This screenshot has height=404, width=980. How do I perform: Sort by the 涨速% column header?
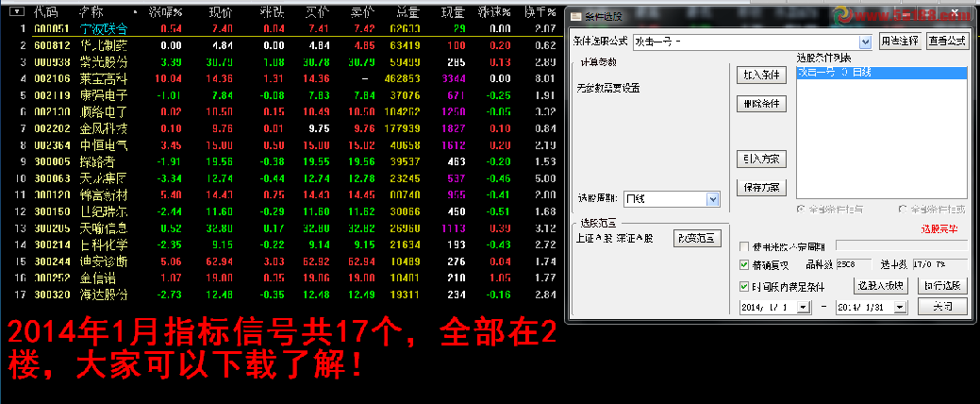tap(493, 12)
